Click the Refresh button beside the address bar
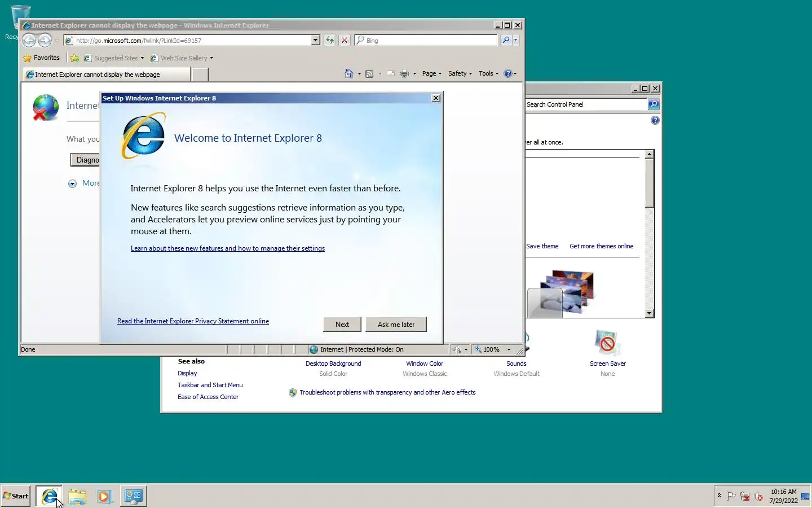Screen dimensions: 812x508 (x=330, y=40)
